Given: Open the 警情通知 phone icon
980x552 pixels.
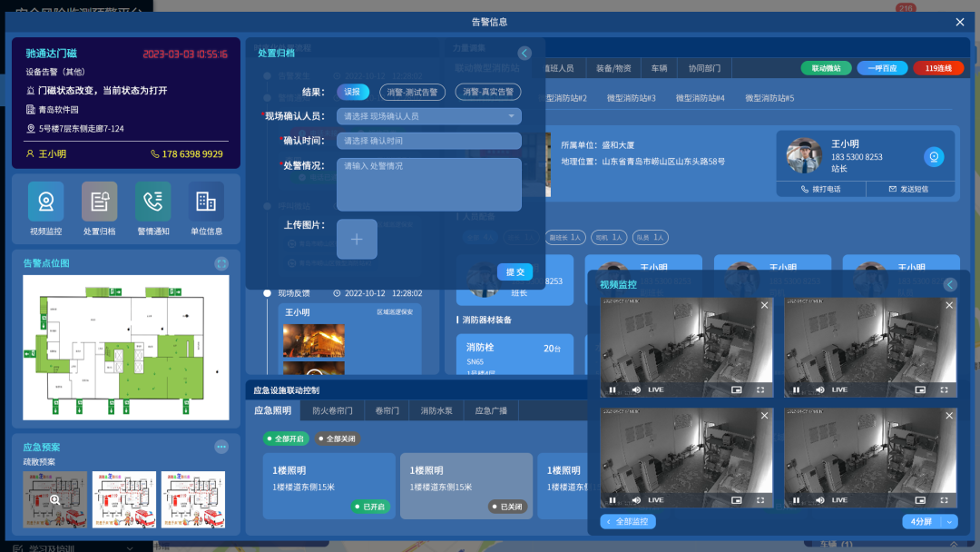Looking at the screenshot, I should tap(153, 202).
